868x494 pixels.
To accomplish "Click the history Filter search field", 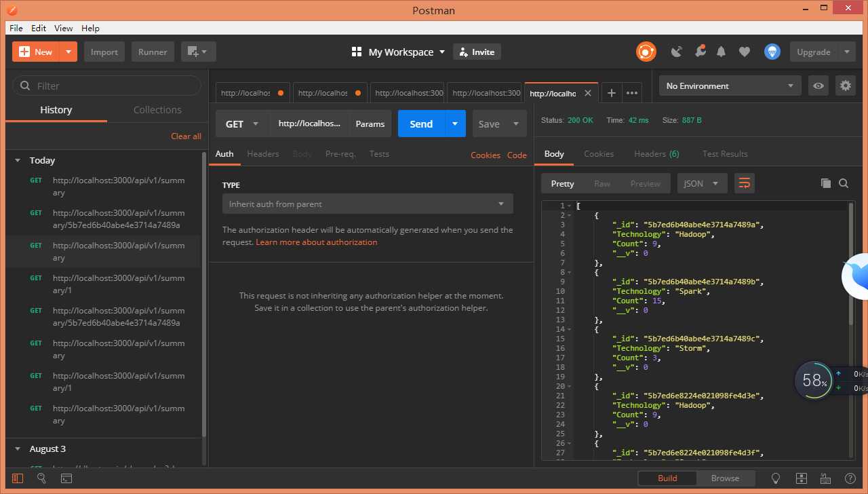I will (107, 85).
